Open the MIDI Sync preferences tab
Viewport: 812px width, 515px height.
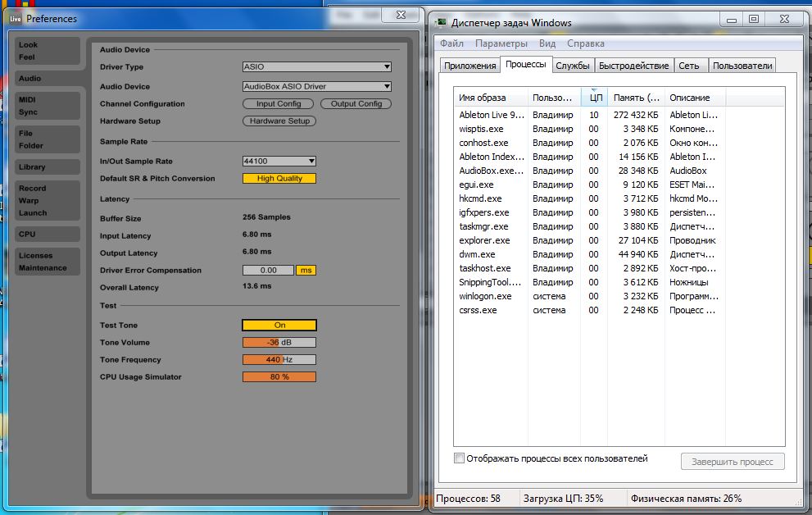tap(48, 106)
